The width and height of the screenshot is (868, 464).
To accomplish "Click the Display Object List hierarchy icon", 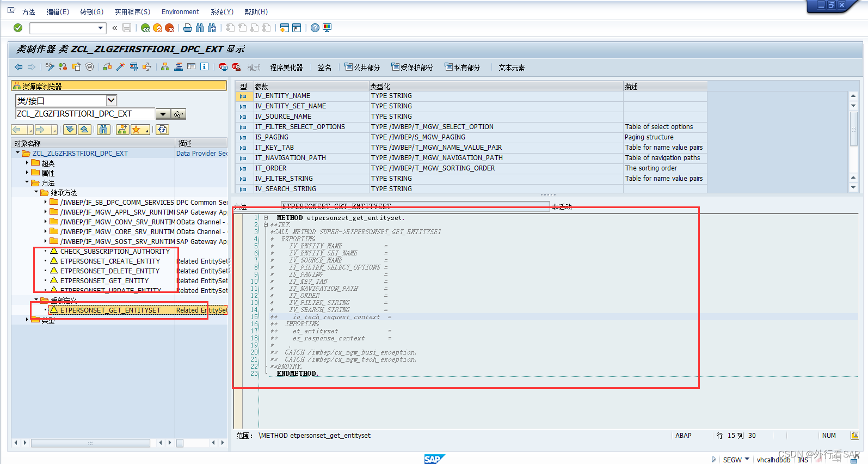I will coord(165,67).
